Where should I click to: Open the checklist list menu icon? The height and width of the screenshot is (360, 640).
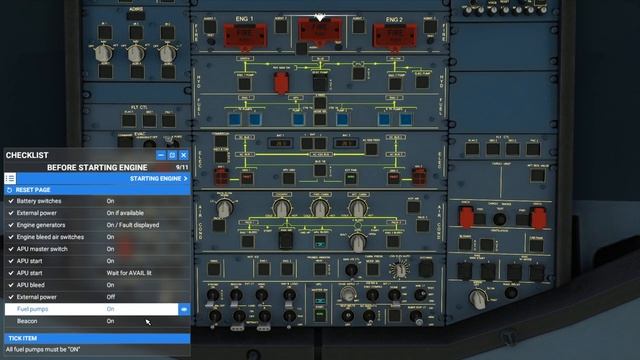tap(10, 178)
